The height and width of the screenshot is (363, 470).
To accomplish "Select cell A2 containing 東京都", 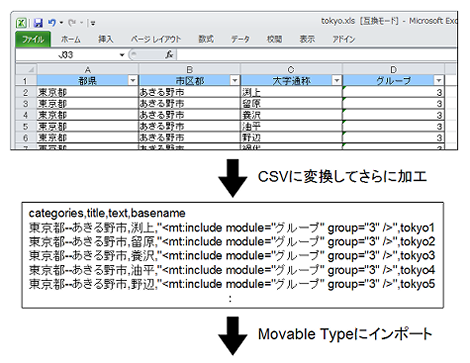I will (88, 92).
